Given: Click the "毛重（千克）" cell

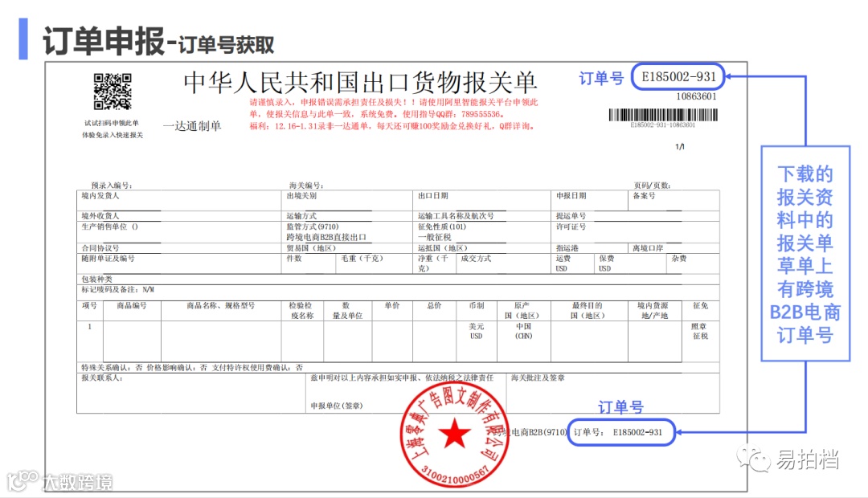Looking at the screenshot, I should click(375, 263).
